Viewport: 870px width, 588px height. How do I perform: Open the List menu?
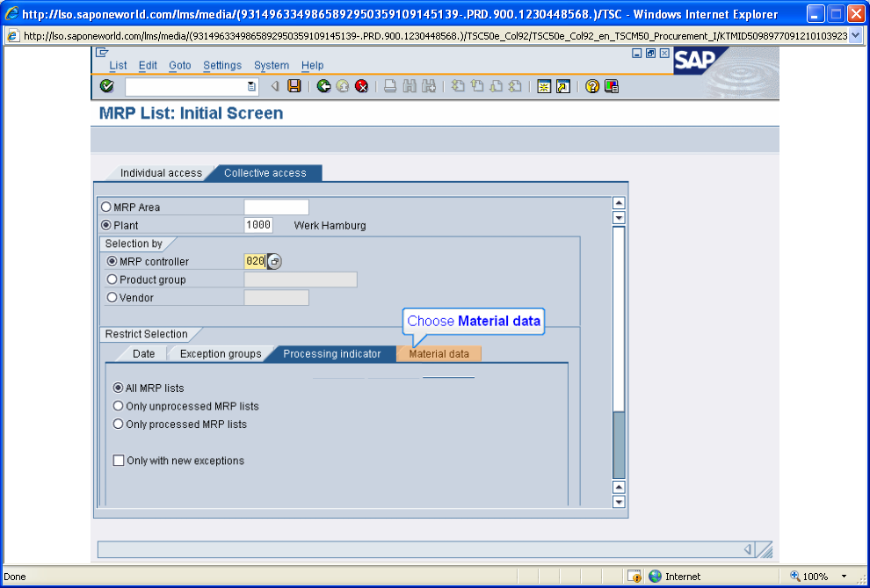pyautogui.click(x=118, y=65)
